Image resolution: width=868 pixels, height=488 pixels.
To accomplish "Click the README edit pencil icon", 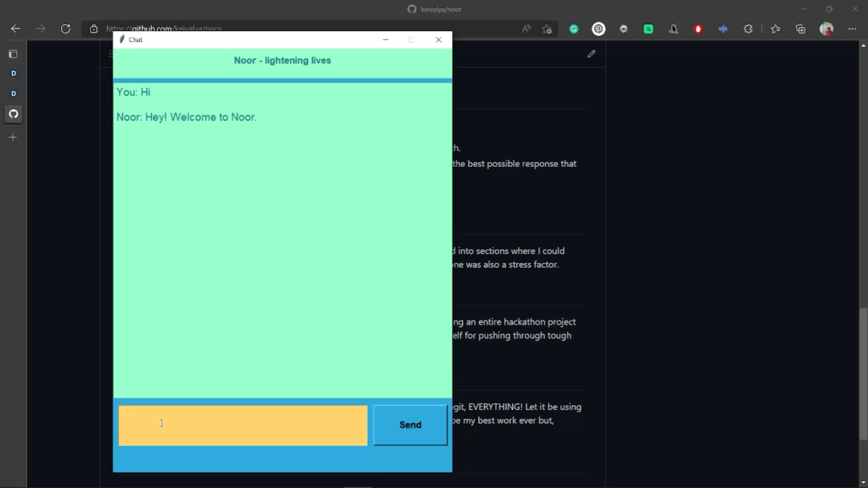I will 591,54.
